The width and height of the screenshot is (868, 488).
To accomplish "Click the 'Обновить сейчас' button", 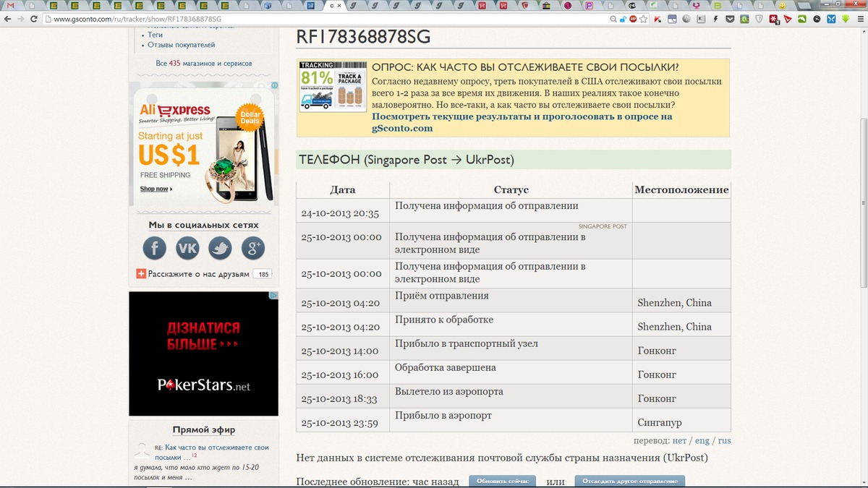I will 502,481.
